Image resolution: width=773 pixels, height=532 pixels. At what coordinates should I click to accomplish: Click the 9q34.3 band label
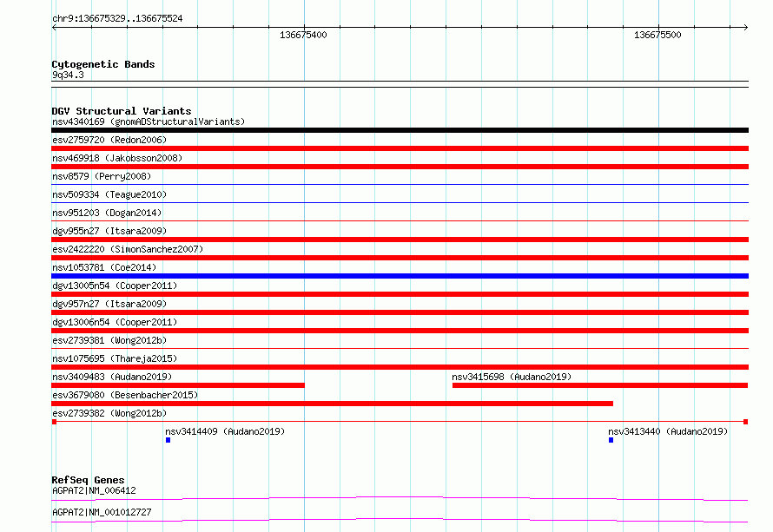tap(68, 75)
